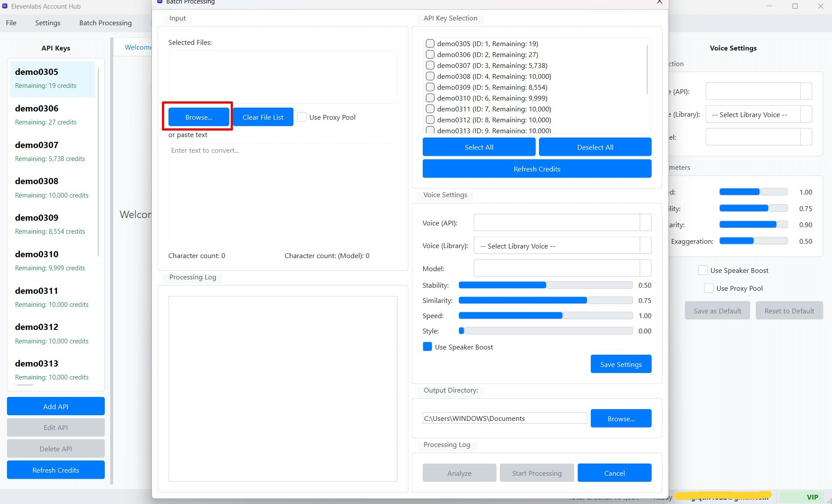Click Browse for Output Directory
This screenshot has height=504, width=832.
(x=621, y=418)
